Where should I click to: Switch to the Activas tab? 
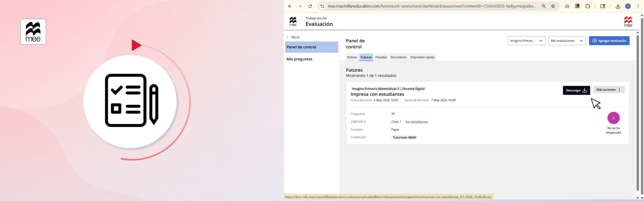click(x=352, y=57)
